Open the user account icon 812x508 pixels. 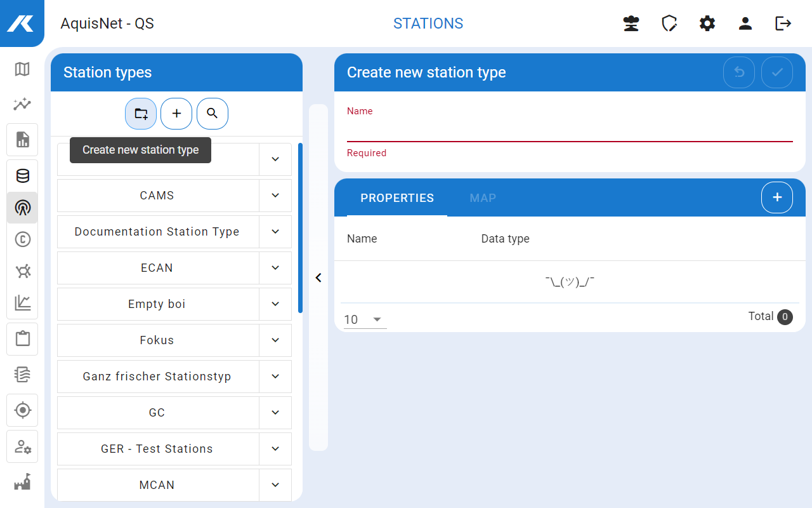click(x=745, y=23)
